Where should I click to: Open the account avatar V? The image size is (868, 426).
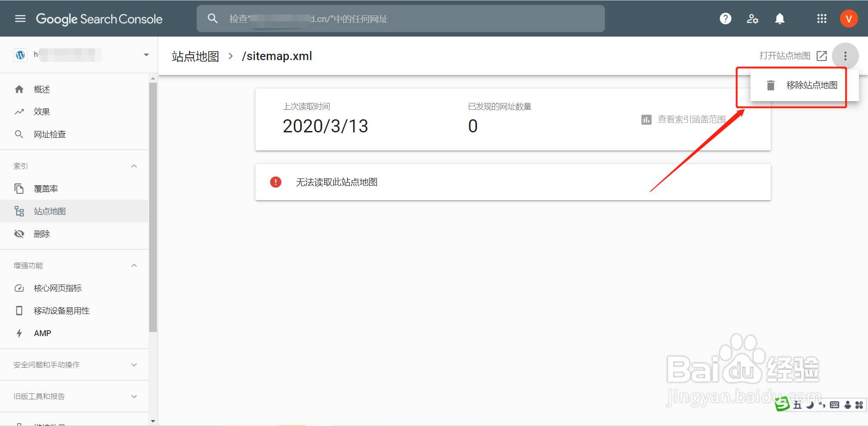point(849,19)
